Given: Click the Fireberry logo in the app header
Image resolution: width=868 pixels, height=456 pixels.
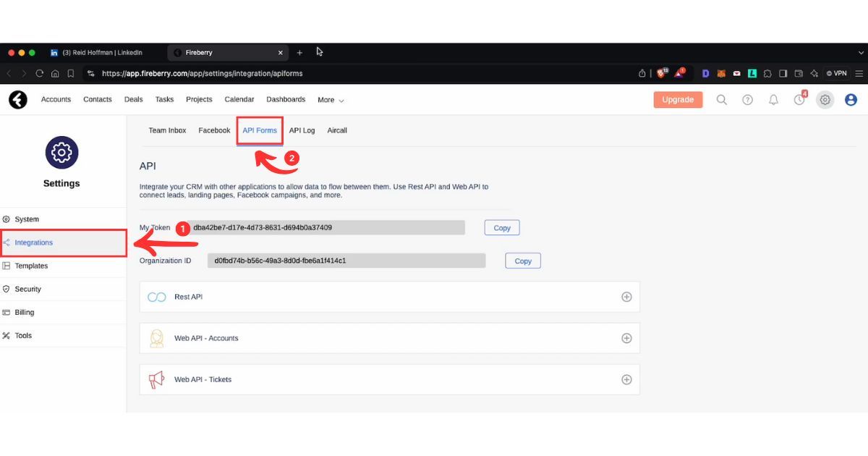Looking at the screenshot, I should point(18,100).
